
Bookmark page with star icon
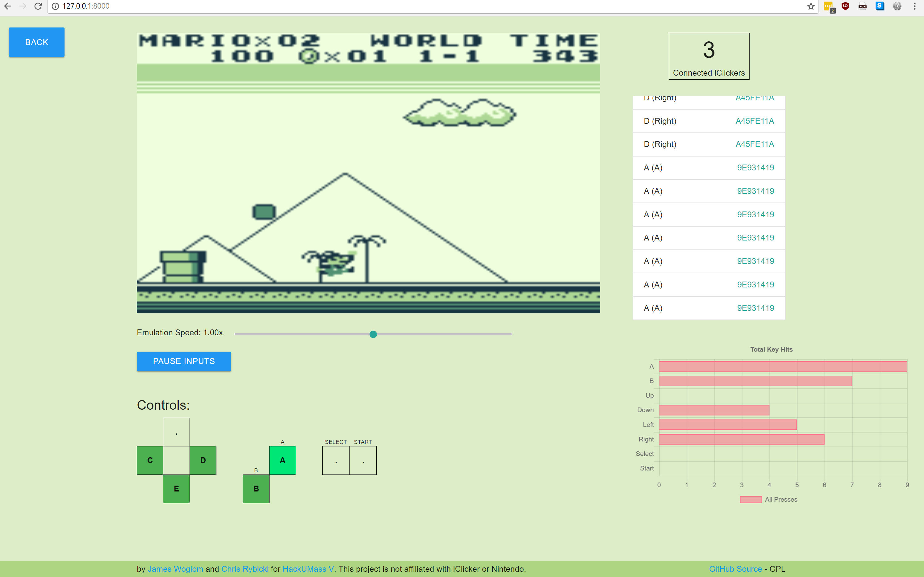pyautogui.click(x=811, y=6)
